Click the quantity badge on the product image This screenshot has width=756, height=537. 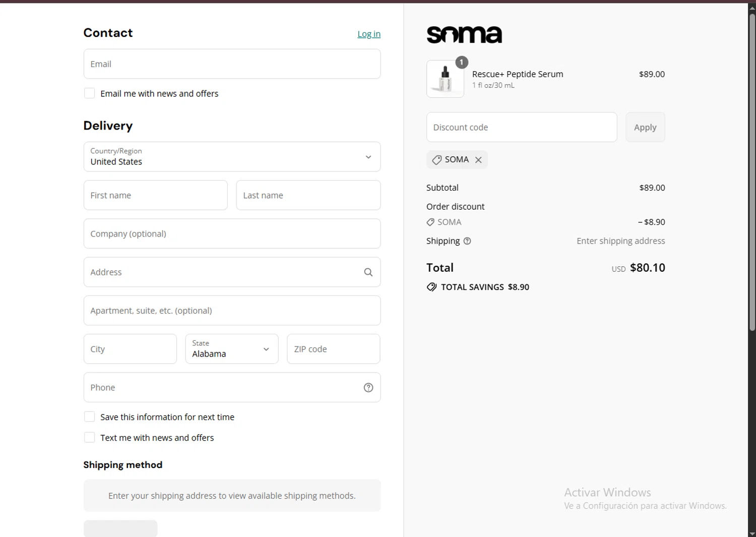click(462, 62)
